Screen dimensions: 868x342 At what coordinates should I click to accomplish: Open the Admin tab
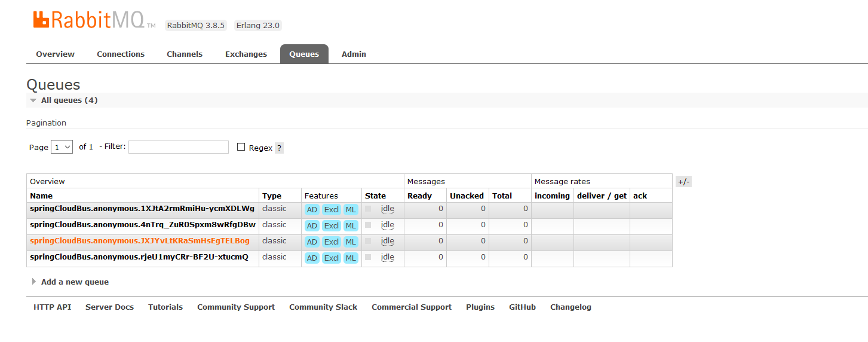pos(354,54)
